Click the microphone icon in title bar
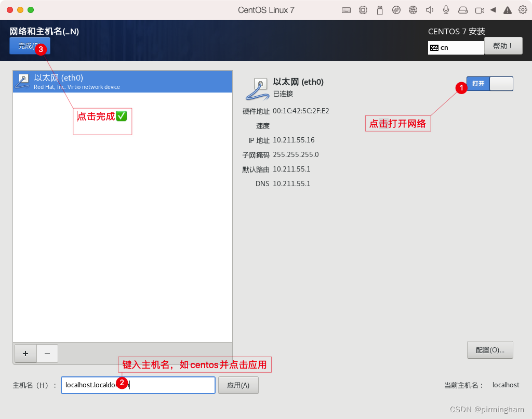Image resolution: width=532 pixels, height=419 pixels. (x=446, y=10)
